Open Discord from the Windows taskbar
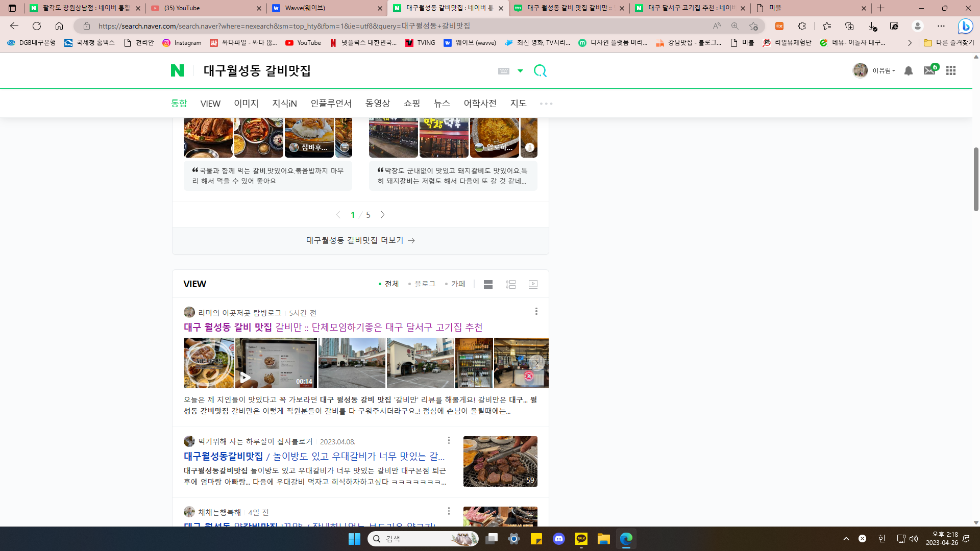The image size is (980, 551). click(x=559, y=539)
